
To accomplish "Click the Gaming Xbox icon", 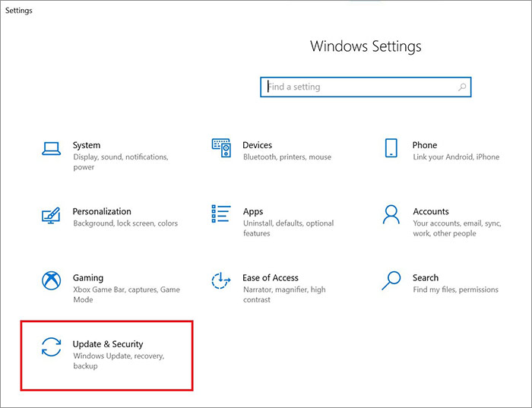I will tap(51, 280).
